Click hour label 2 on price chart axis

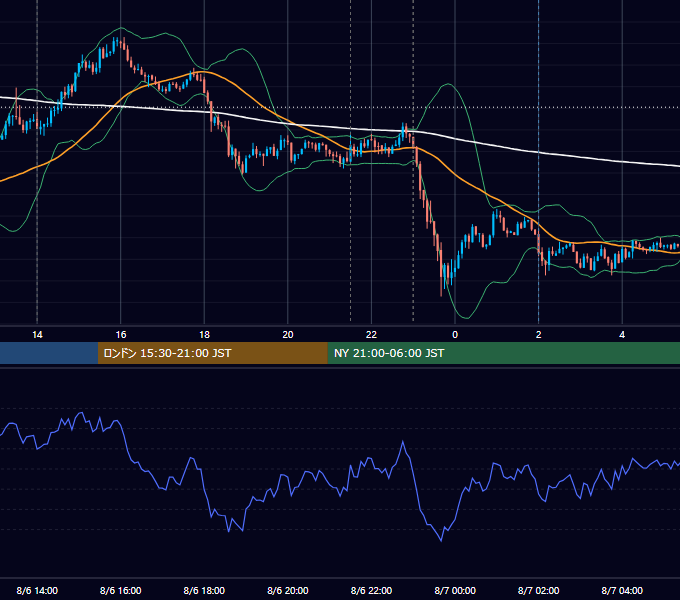539,335
